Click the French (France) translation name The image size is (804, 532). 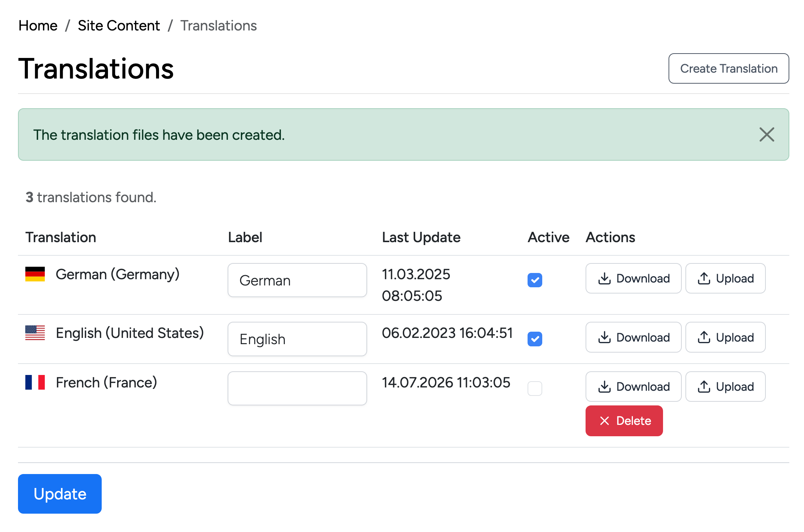[106, 382]
